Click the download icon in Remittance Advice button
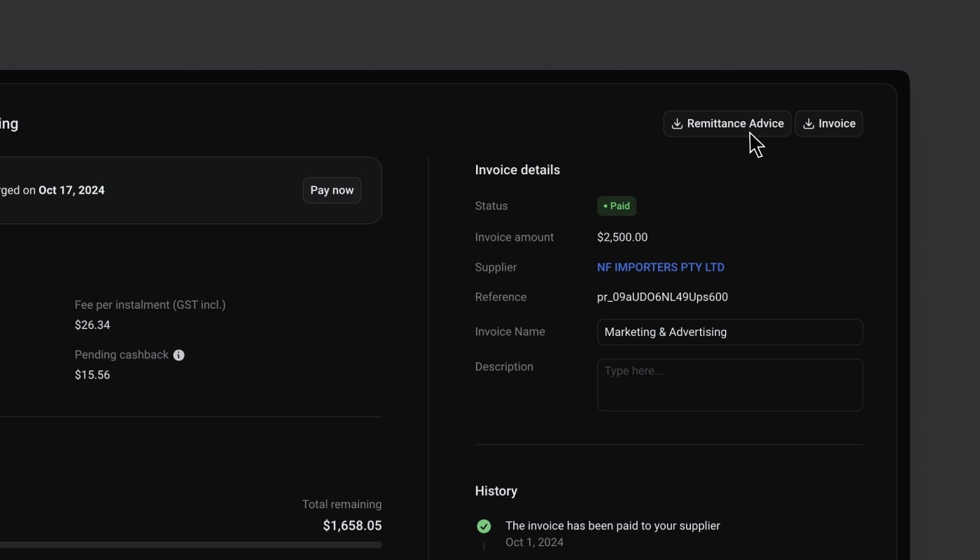 tap(677, 124)
